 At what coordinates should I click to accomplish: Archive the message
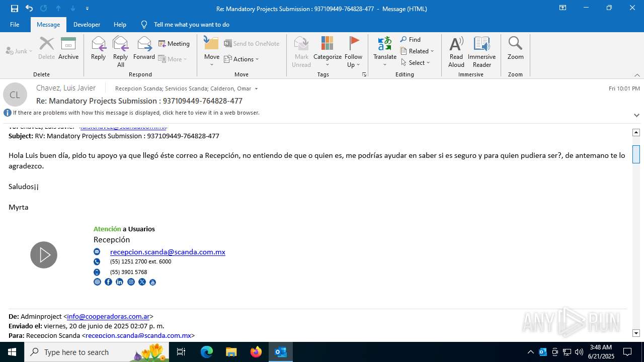(x=68, y=48)
